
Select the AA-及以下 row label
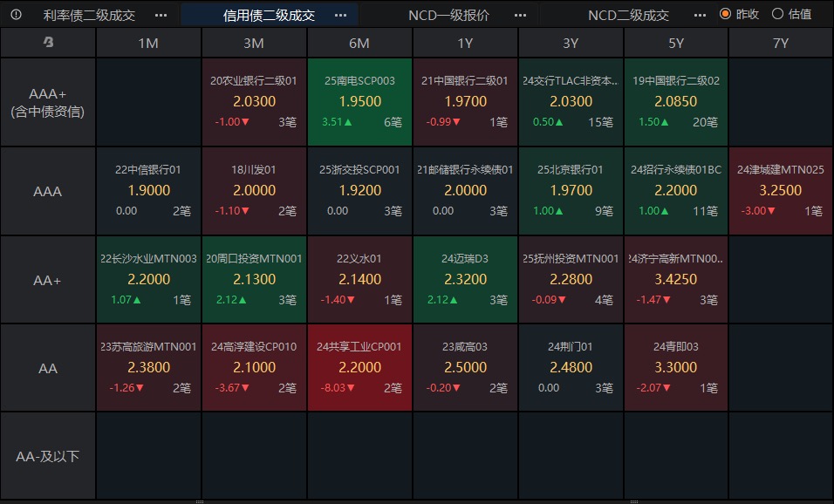48,456
